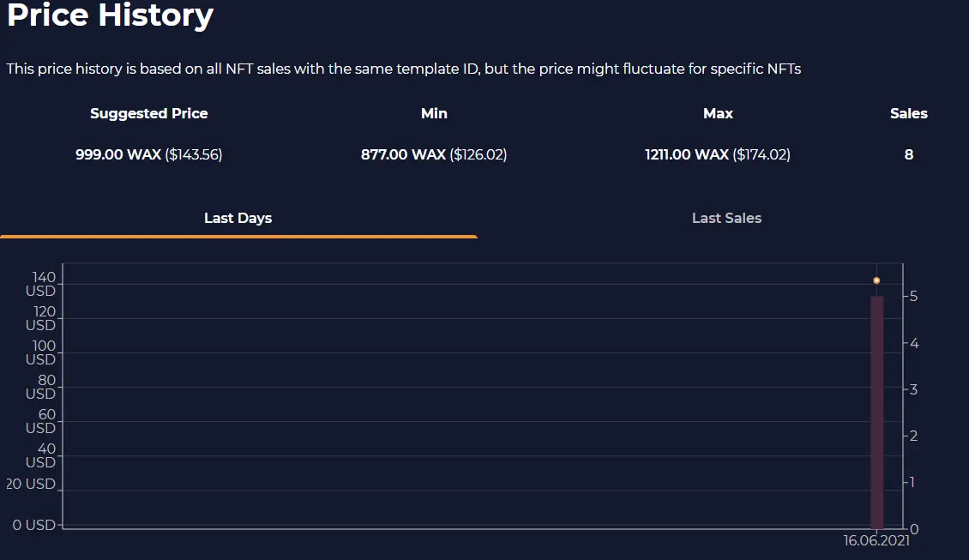Viewport: 969px width, 560px height.
Task: Click the Max column heading
Action: [718, 114]
